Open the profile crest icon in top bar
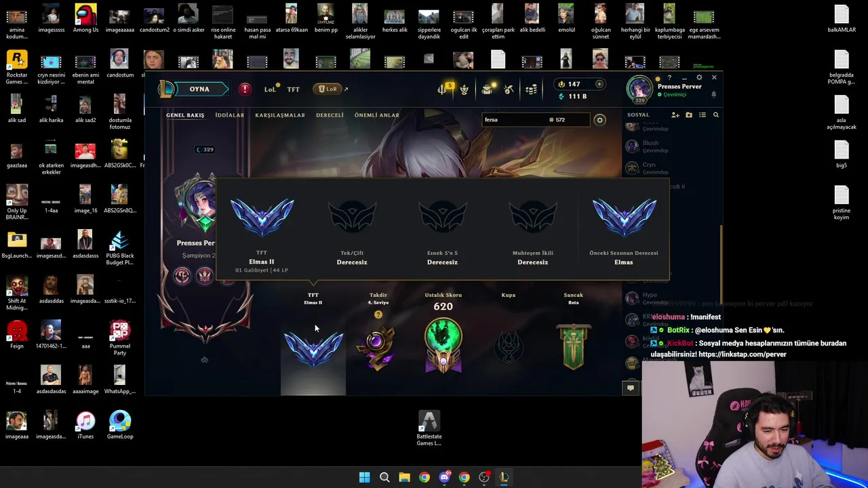 pyautogui.click(x=464, y=89)
